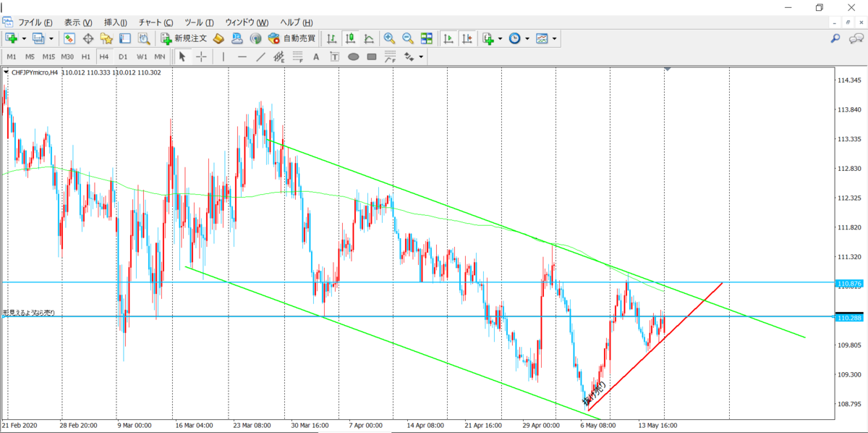Switch timeframe to D1
The height and width of the screenshot is (433, 868).
pos(123,56)
